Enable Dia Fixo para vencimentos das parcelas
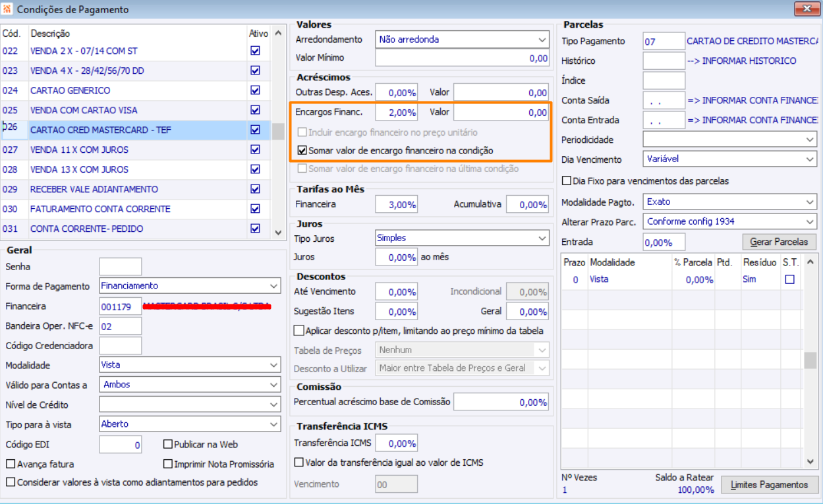Screen dimensions: 823x504 coord(567,181)
